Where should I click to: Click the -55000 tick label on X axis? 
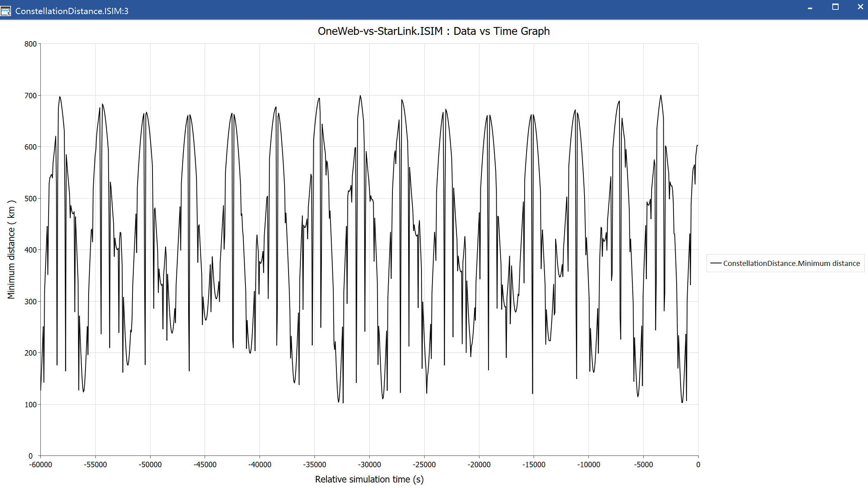tap(95, 465)
